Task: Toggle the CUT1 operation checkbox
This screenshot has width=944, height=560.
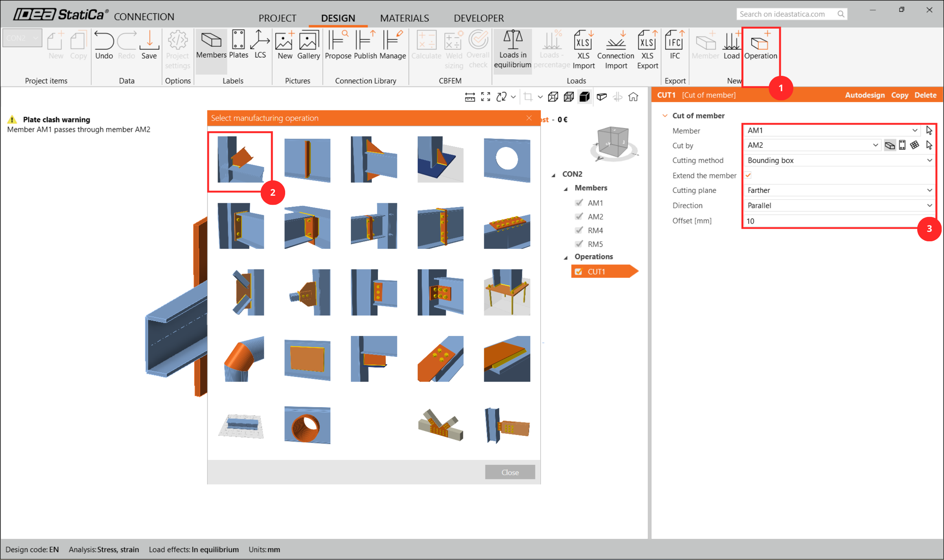Action: point(579,272)
